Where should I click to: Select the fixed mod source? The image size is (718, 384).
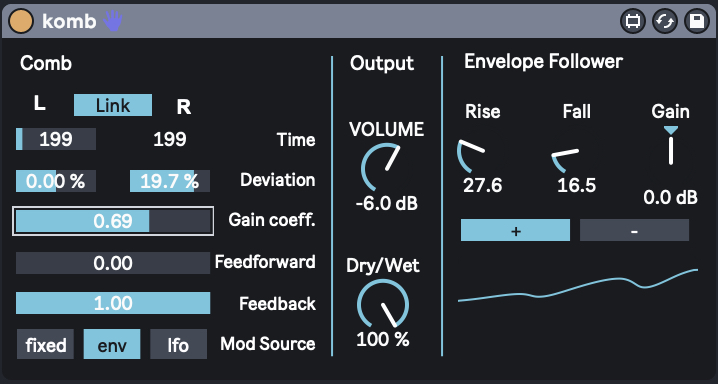(x=45, y=344)
